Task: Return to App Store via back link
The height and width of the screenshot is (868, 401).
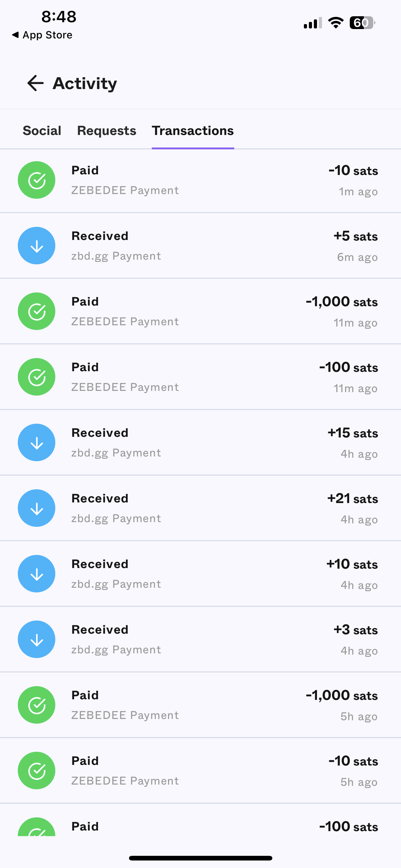Action: pyautogui.click(x=42, y=35)
